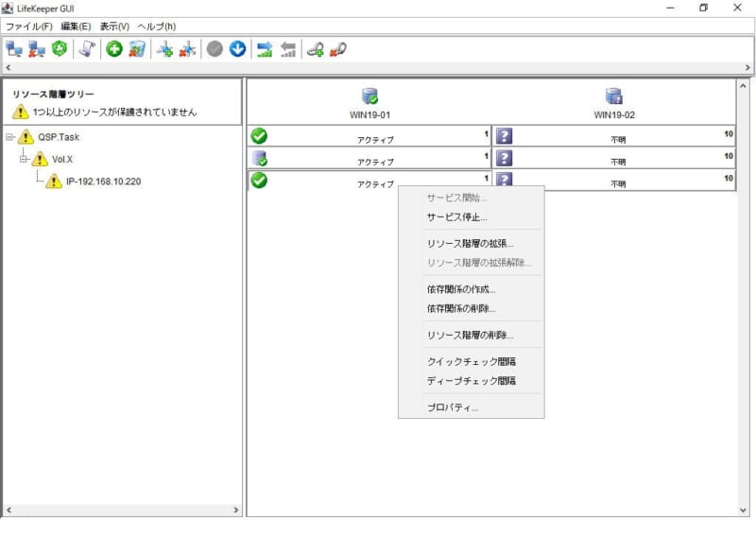
Task: Click the WIN19-02 server icon
Action: [614, 95]
